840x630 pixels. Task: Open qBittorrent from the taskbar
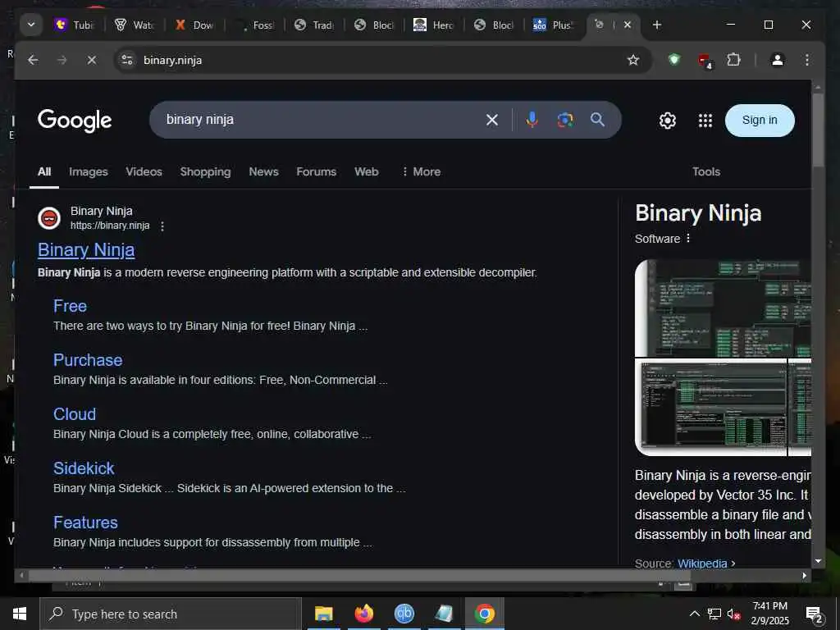404,614
